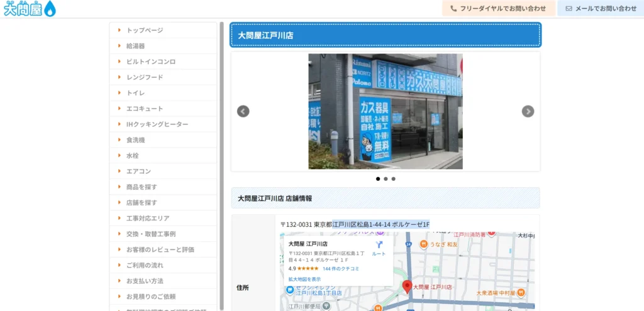
Task: Select the first carousel dot indicator
Action: pyautogui.click(x=378, y=179)
